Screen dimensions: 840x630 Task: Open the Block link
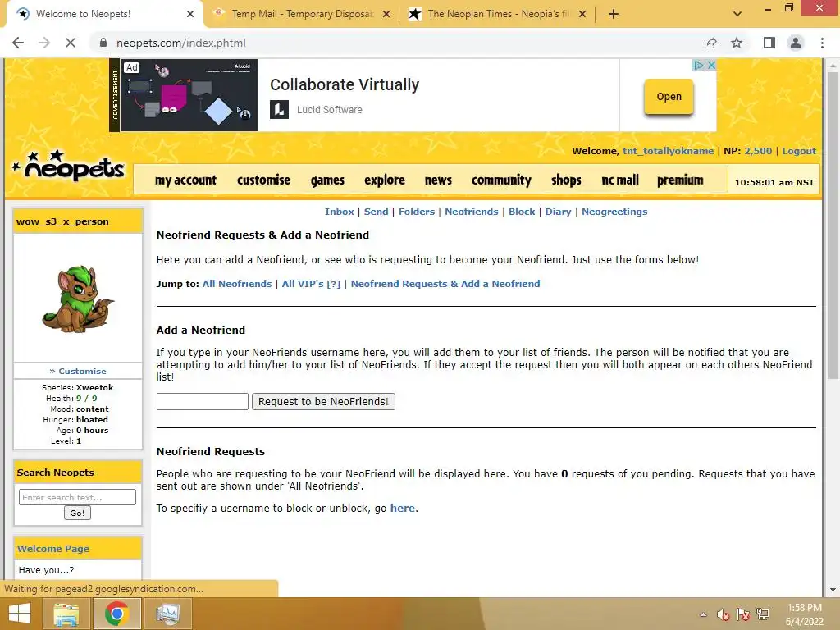[522, 212]
